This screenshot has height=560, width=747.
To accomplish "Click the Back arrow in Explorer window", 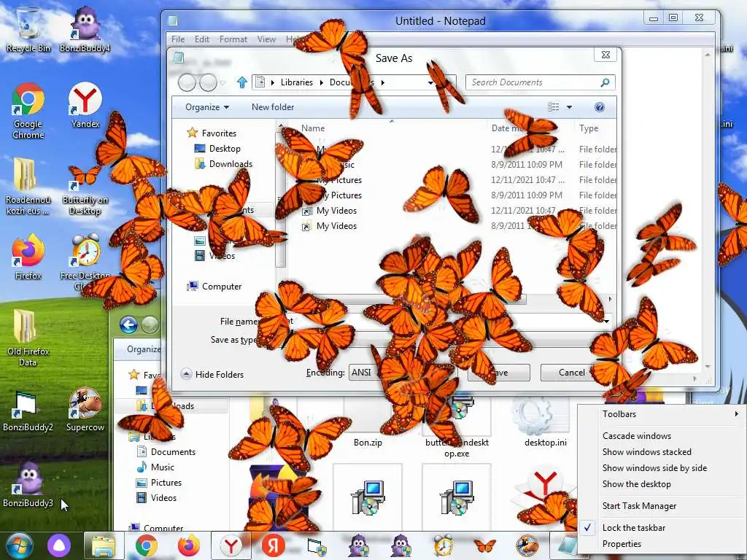I will click(x=128, y=325).
